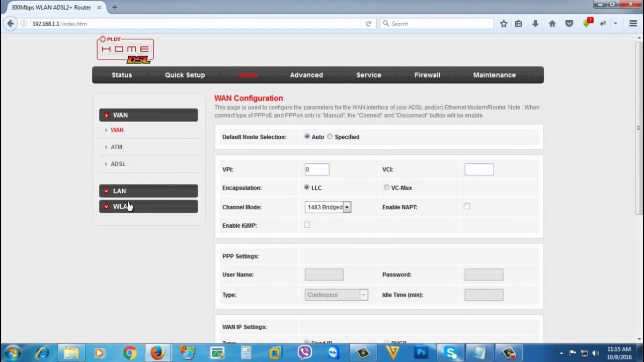Choose LLC encapsulation
This screenshot has width=644, height=362.
point(307,187)
